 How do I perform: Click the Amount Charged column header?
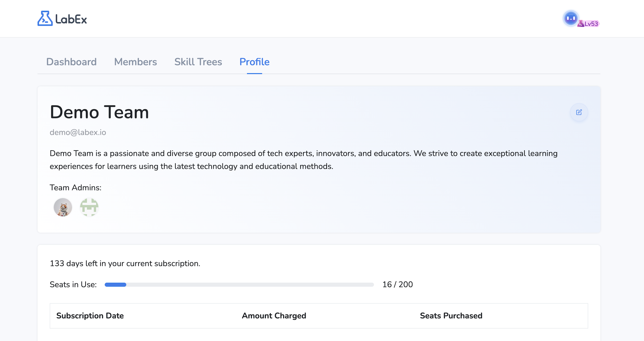(x=274, y=316)
